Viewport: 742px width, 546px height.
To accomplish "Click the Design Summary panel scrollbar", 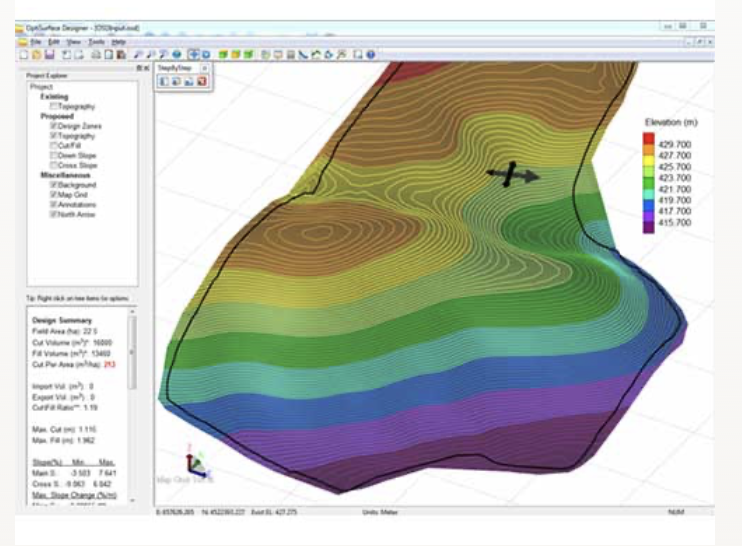I will (x=134, y=350).
